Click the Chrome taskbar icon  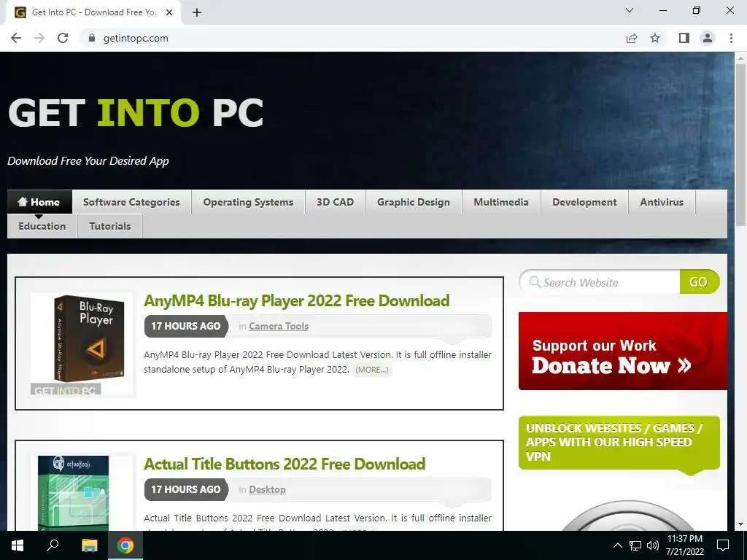125,545
